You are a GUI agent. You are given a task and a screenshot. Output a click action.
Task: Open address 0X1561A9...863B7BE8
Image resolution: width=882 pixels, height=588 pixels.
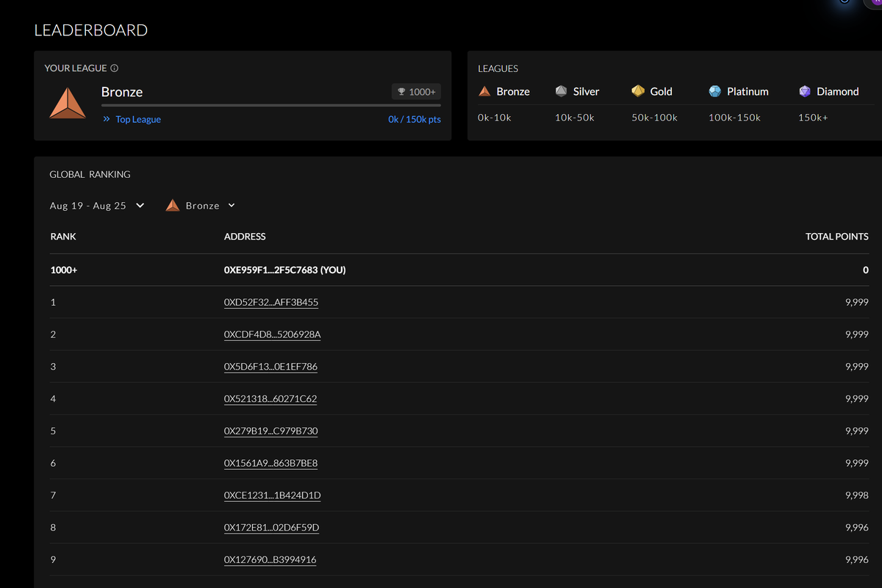point(270,463)
